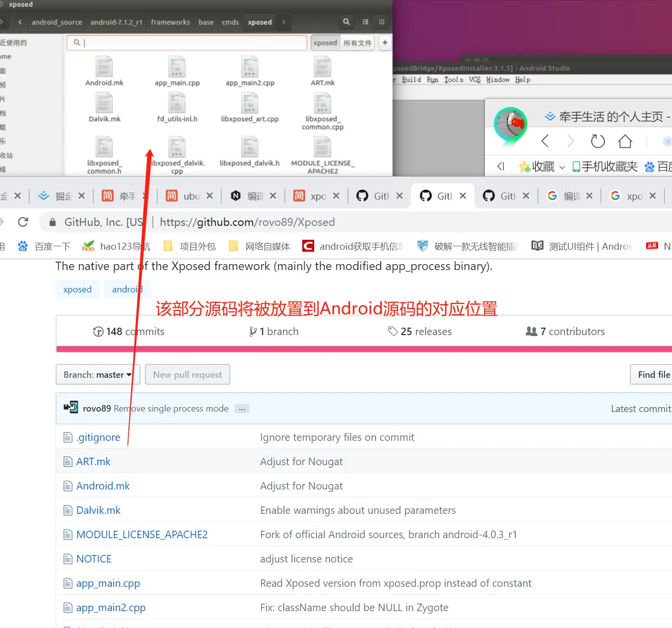
Task: Click the 收藏 star bookmark icon
Action: coord(524,167)
